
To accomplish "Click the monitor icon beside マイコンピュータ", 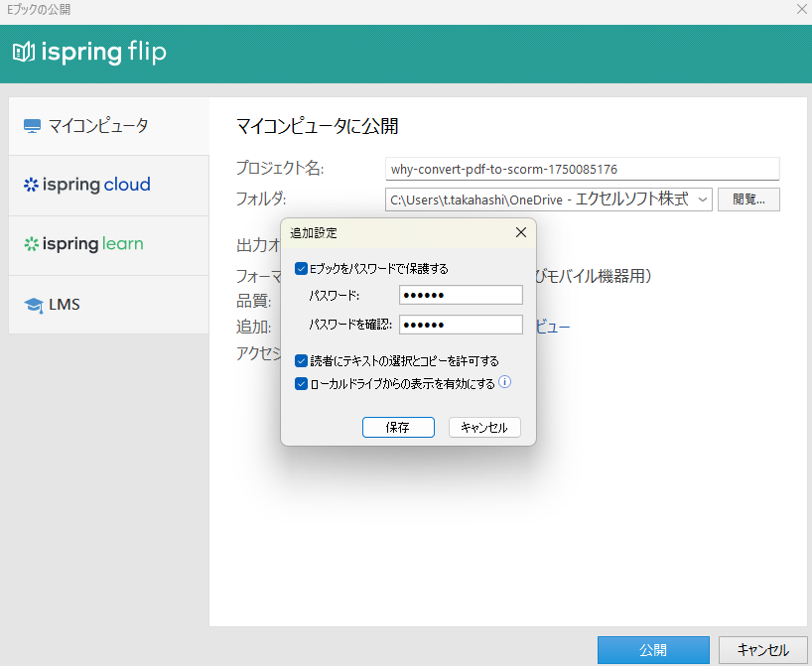I will [32, 126].
